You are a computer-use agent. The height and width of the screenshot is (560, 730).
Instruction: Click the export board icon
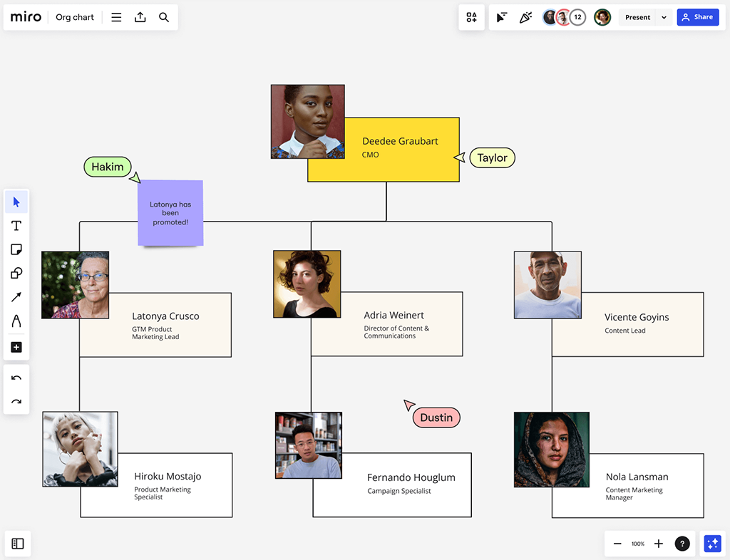[x=140, y=17]
